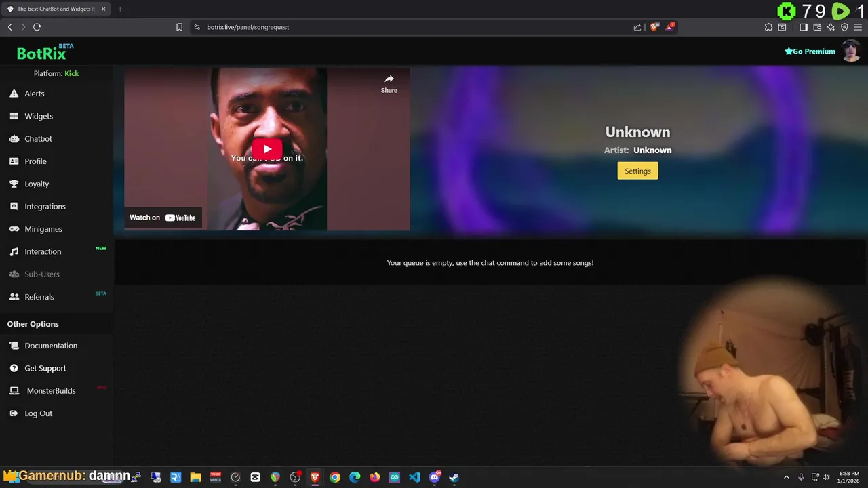Open the taskbar clock and date
868x488 pixels.
click(x=849, y=477)
